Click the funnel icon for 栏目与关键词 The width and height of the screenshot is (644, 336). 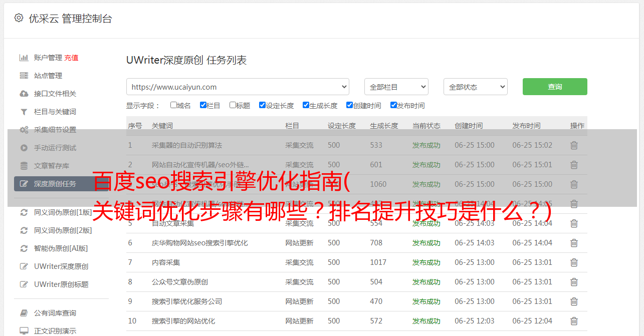coord(24,112)
